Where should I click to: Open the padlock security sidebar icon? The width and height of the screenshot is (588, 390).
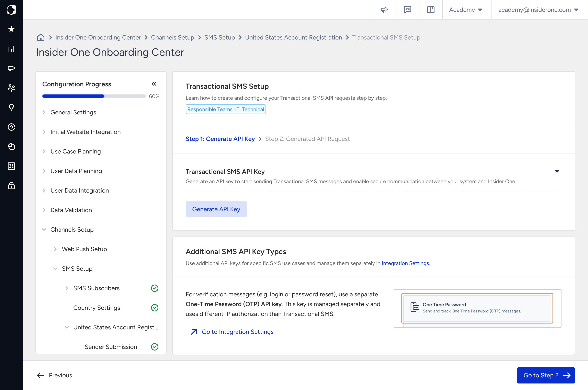point(11,186)
